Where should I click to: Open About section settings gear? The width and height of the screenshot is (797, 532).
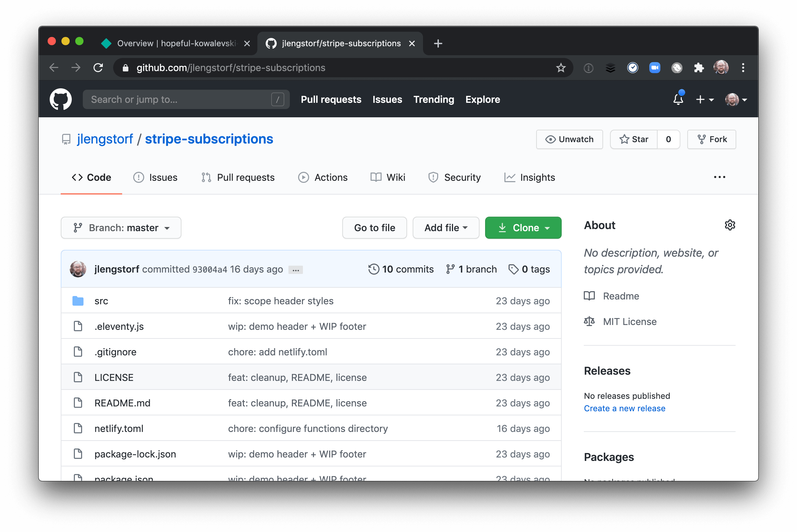click(730, 225)
